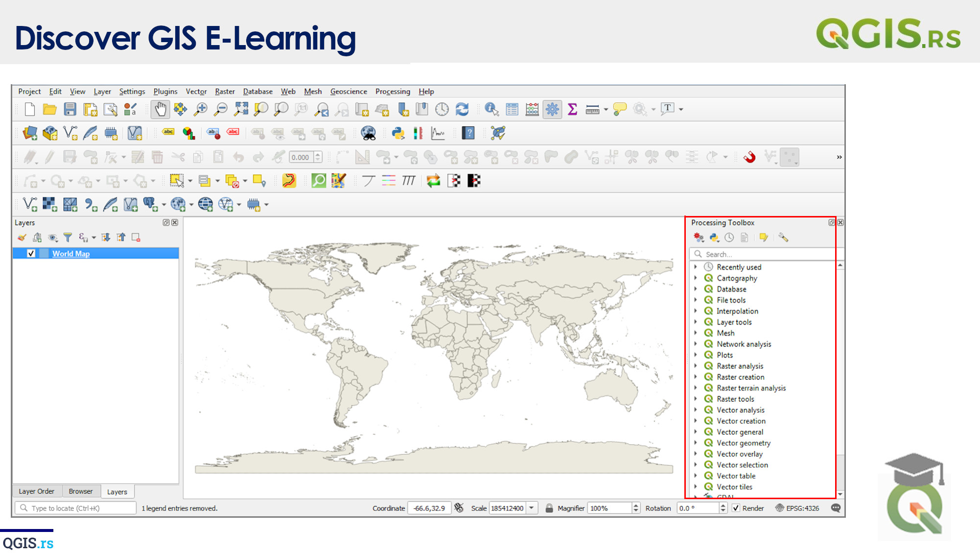Uncheck the World Map layer visibility
Viewport: 980px width, 554px height.
click(x=32, y=253)
